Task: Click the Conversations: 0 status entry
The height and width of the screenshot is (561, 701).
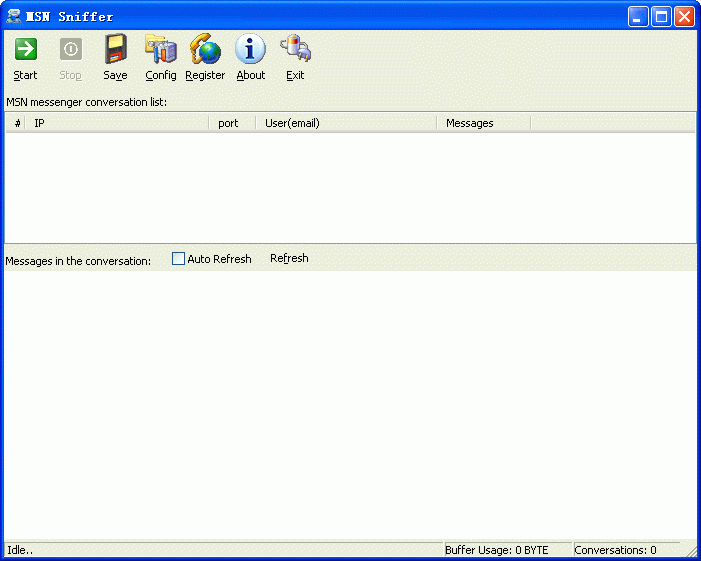Action: pyautogui.click(x=615, y=550)
